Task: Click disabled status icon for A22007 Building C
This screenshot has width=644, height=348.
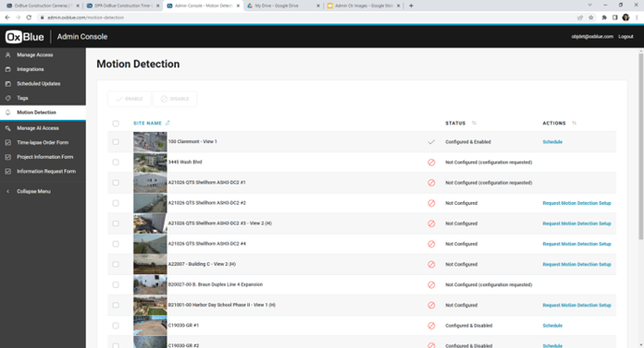Action: pyautogui.click(x=432, y=265)
